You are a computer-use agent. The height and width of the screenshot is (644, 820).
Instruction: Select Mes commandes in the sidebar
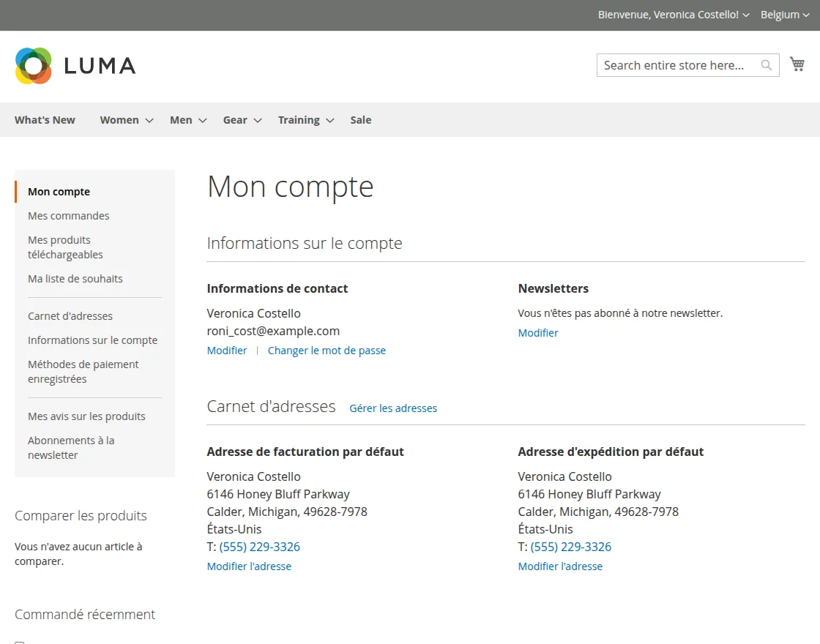(x=68, y=215)
